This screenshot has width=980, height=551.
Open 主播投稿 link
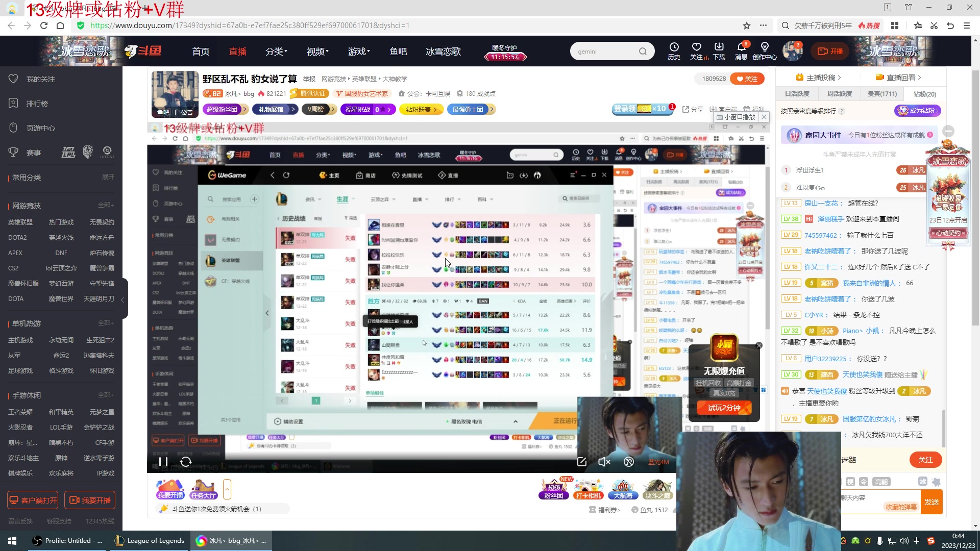tap(818, 78)
